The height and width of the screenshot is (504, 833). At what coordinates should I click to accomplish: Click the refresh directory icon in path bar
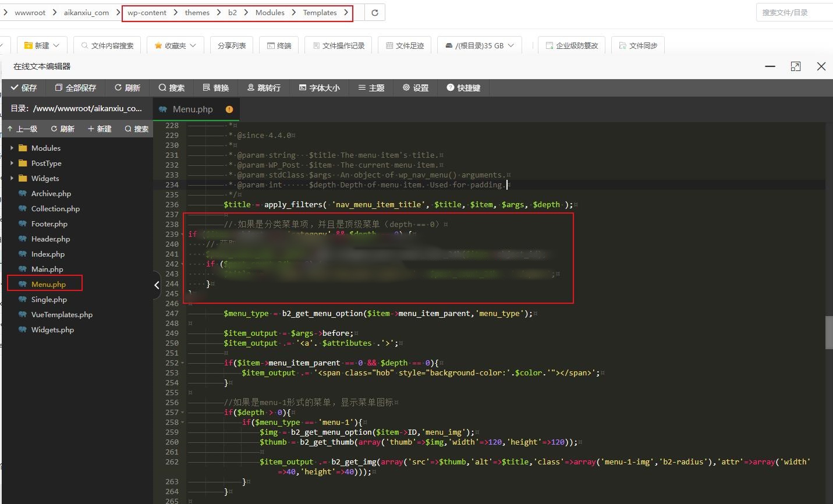click(x=375, y=13)
